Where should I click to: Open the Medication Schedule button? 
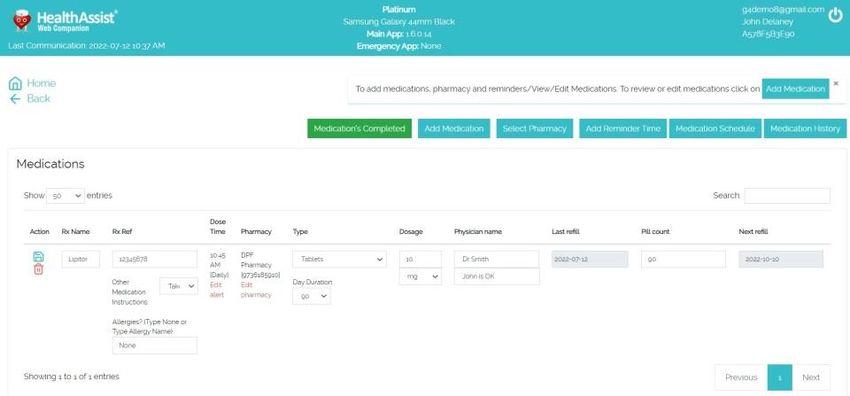click(x=715, y=128)
